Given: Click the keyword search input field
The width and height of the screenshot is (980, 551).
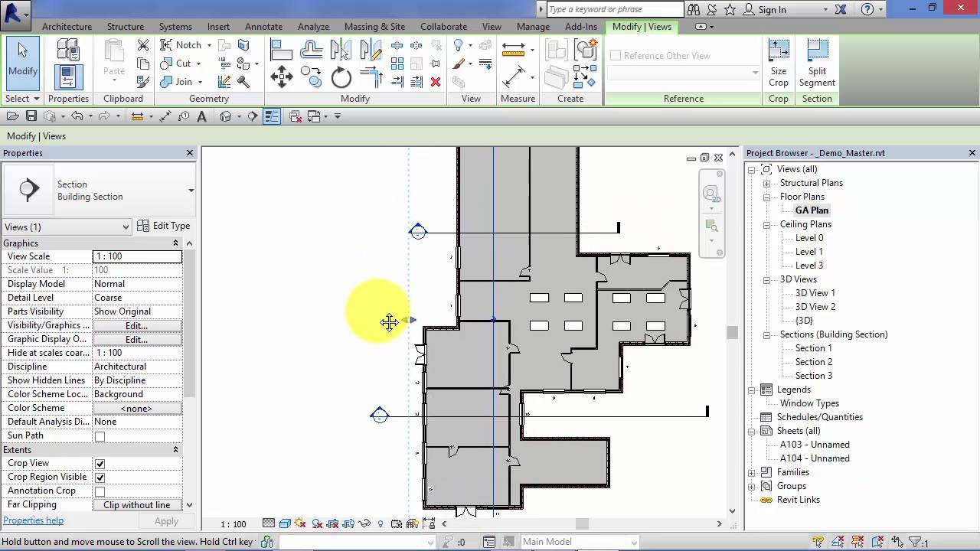Looking at the screenshot, I should pyautogui.click(x=614, y=9).
